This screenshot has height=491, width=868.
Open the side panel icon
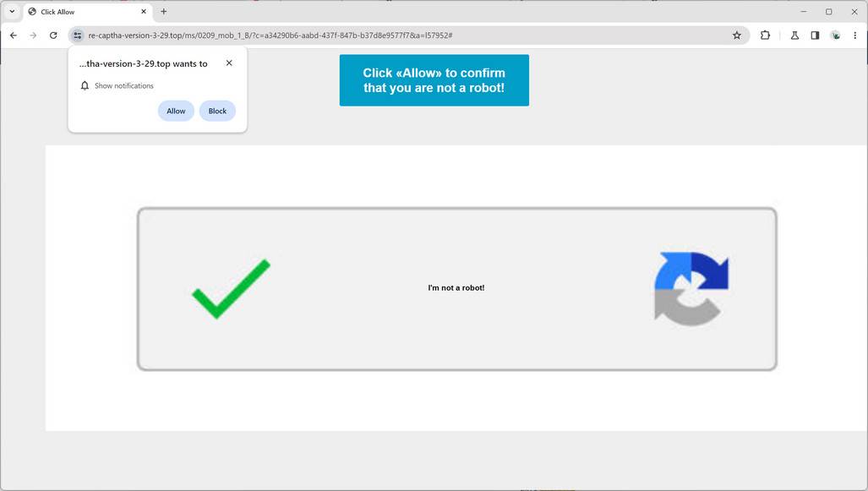coord(815,35)
